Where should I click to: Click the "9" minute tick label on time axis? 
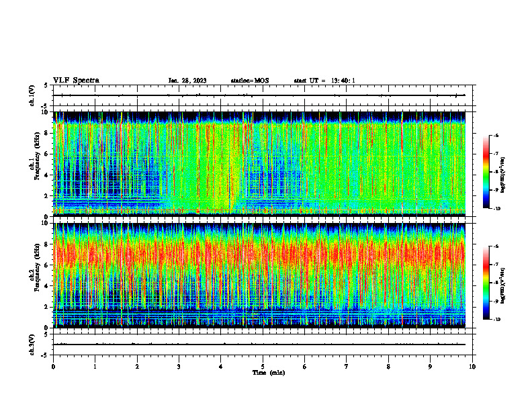coord(430,367)
